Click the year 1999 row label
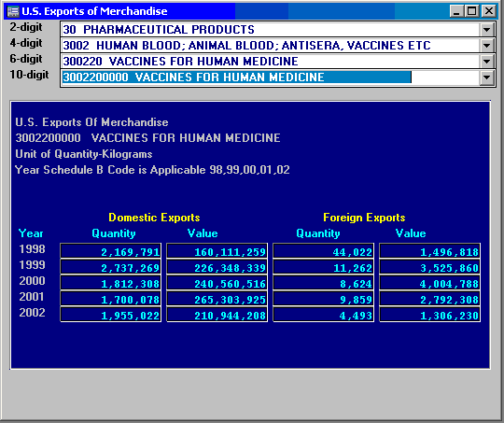The width and height of the screenshot is (504, 423). point(32,265)
